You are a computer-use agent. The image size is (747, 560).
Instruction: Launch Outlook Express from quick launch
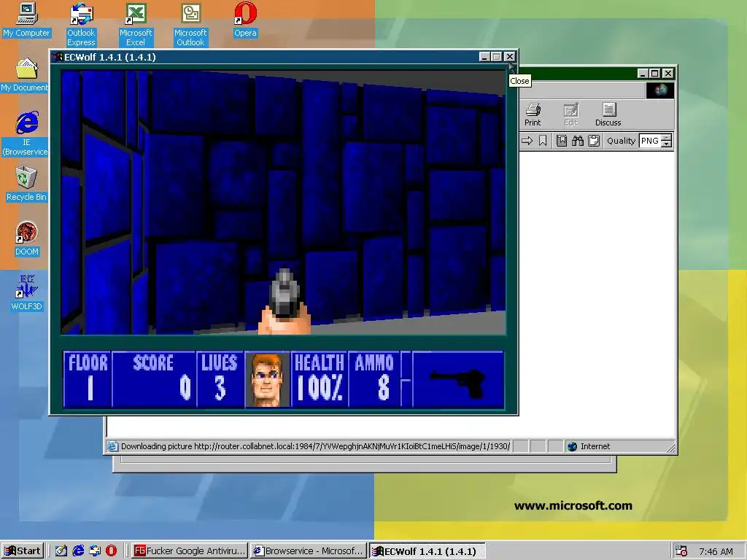[95, 551]
